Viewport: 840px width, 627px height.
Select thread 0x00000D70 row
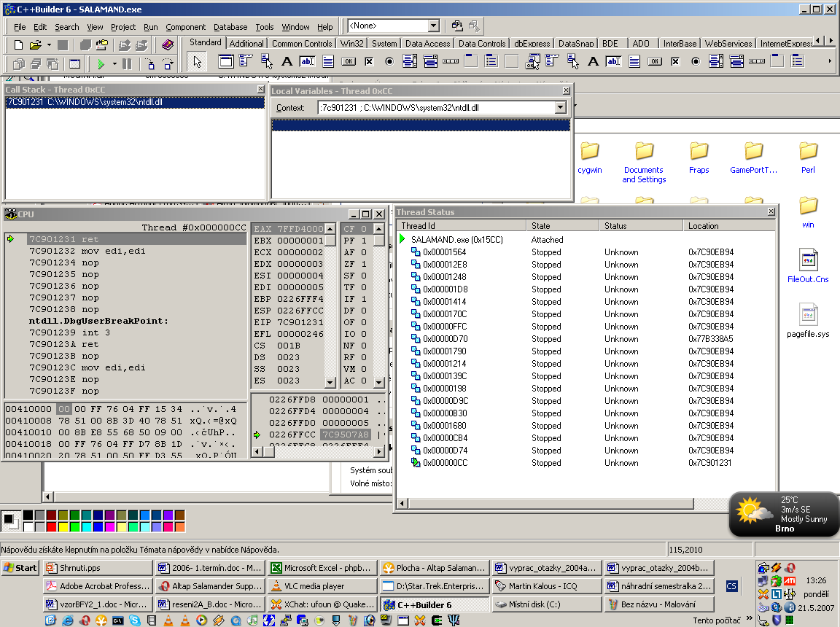(586, 339)
